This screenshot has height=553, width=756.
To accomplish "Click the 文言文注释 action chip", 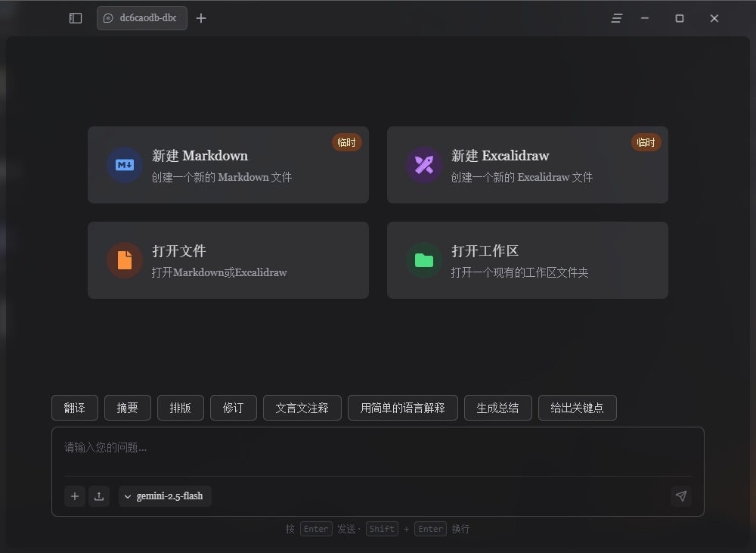I will 302,407.
